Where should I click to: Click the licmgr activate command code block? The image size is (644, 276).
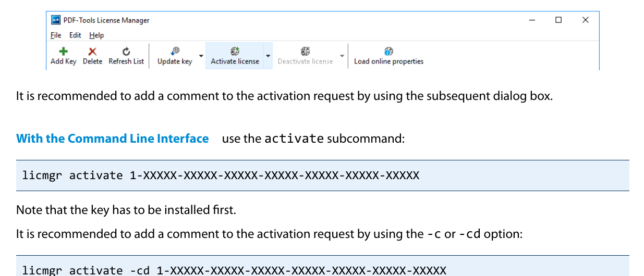click(x=323, y=175)
